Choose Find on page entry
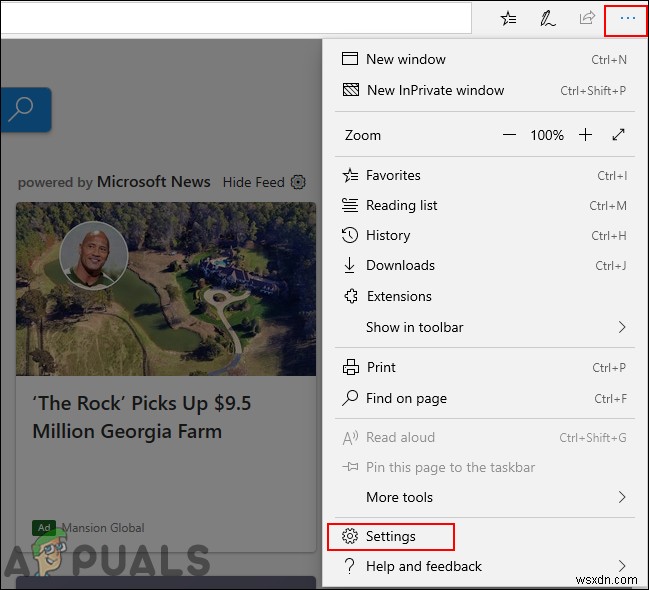Image resolution: width=649 pixels, height=590 pixels. (x=485, y=398)
